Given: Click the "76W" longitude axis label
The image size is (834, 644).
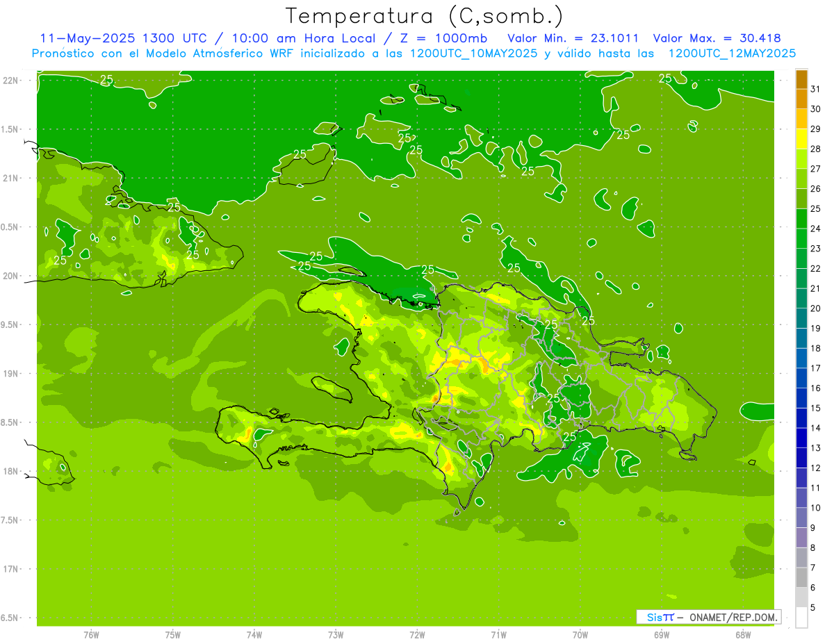Looking at the screenshot, I should 91,635.
